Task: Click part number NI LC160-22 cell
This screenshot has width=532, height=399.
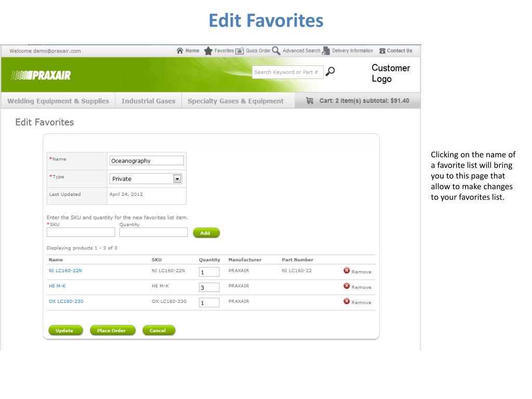Action: click(297, 270)
